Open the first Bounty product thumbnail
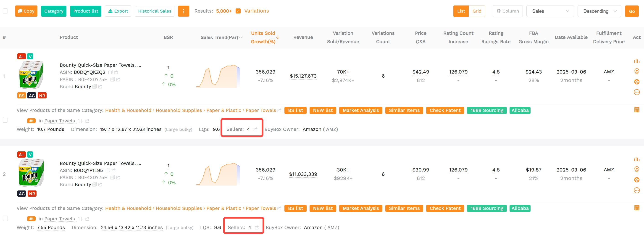Viewport: 644px width, 235px height. coord(32,74)
